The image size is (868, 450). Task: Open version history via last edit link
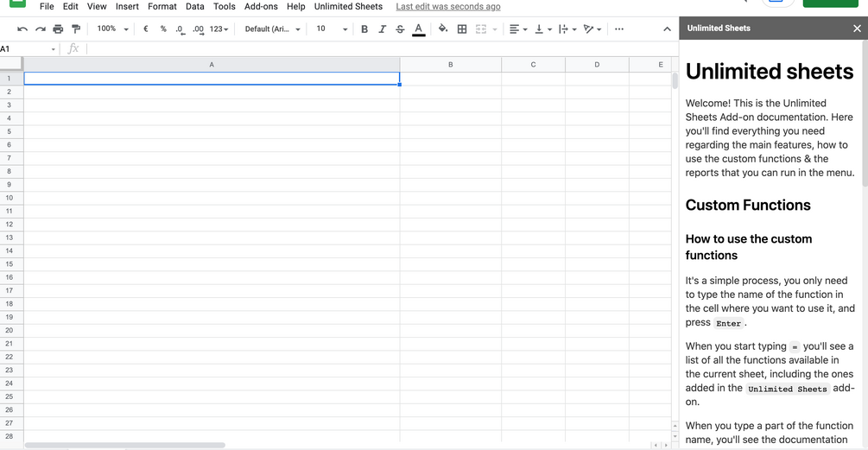(448, 7)
